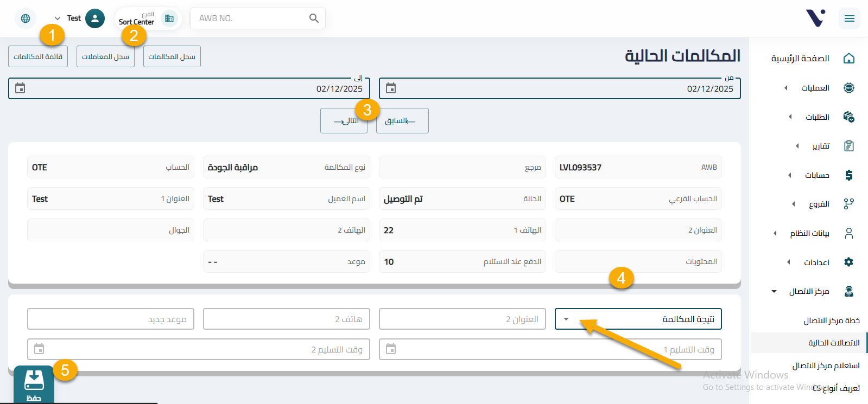
Task: Click the AWB search magnifier icon
Action: 314,18
